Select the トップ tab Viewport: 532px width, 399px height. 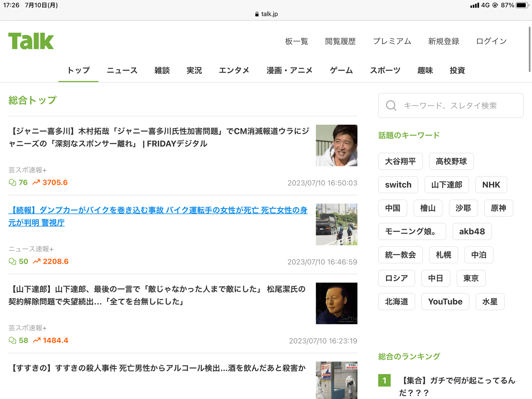click(78, 70)
